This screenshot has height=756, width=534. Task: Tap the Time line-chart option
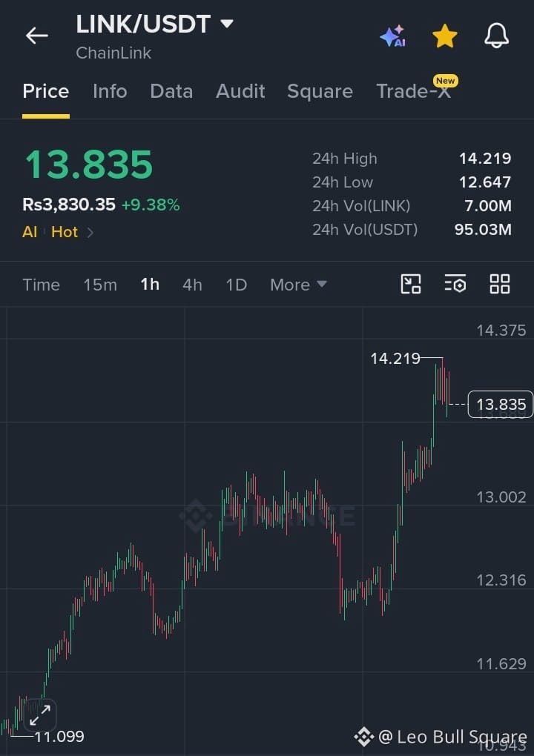[x=41, y=285]
